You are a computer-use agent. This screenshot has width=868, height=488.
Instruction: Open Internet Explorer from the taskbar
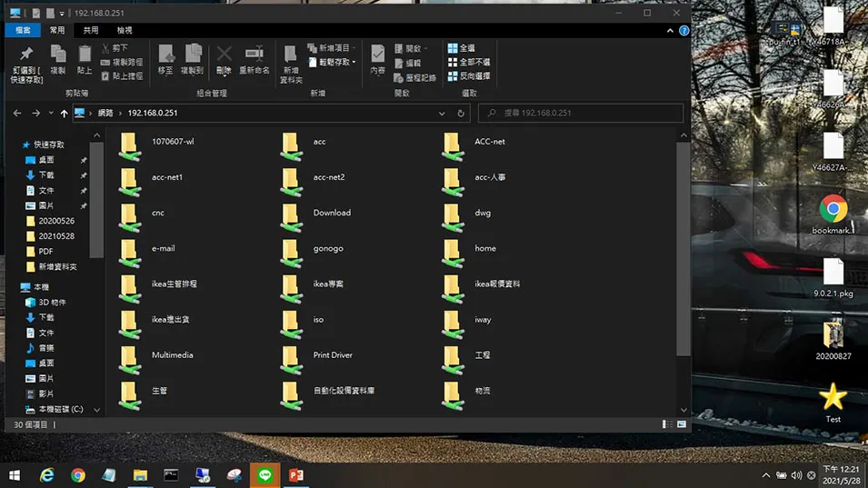pyautogui.click(x=47, y=474)
